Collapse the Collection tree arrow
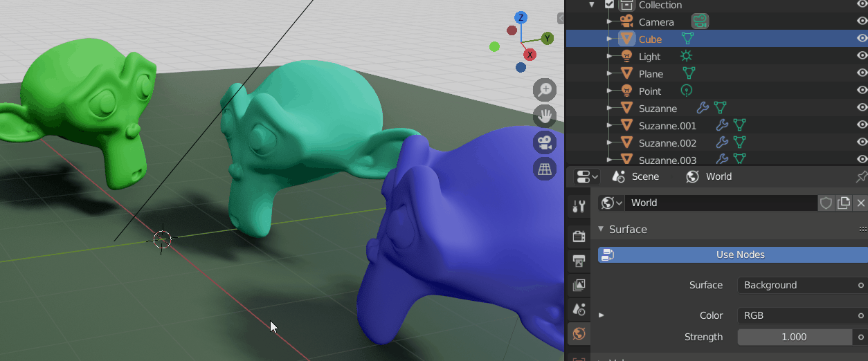 [x=592, y=5]
